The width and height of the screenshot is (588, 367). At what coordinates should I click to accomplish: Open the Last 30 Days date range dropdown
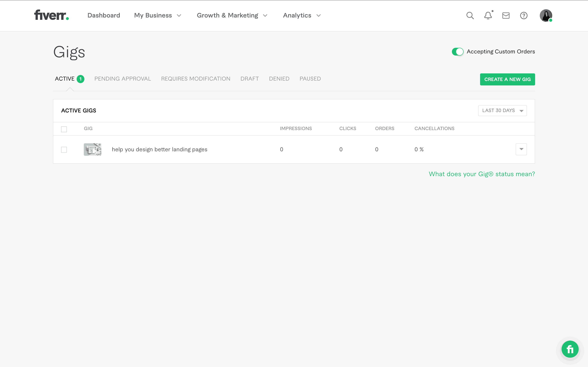[x=502, y=110]
